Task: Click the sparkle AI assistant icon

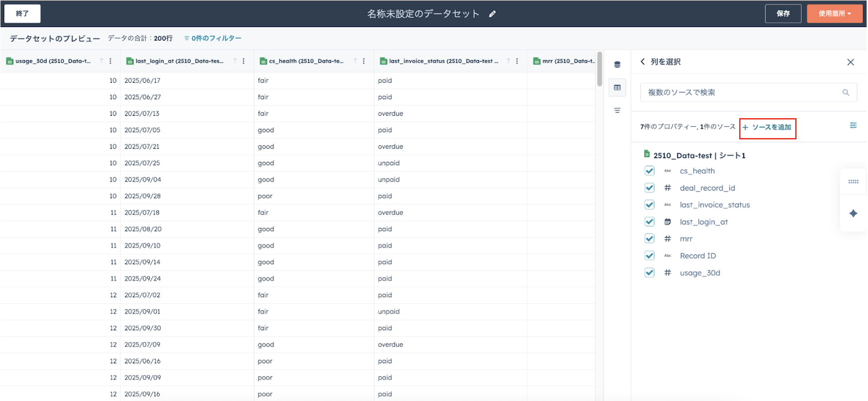Action: pyautogui.click(x=853, y=213)
